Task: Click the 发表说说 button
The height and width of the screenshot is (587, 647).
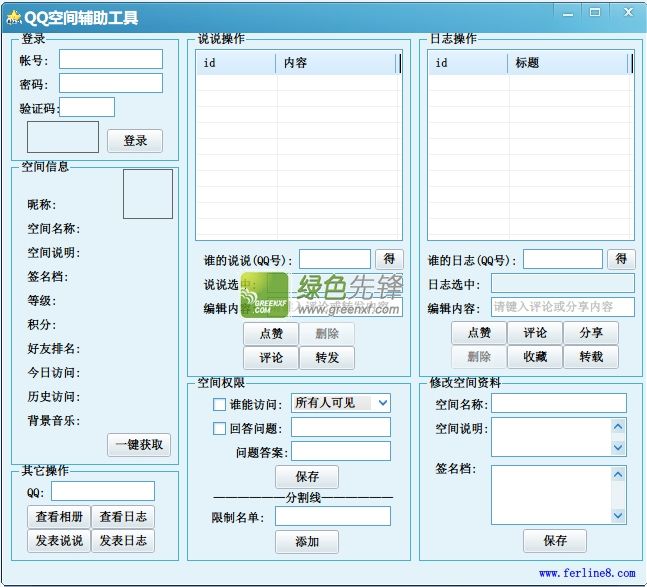Action: coord(59,541)
